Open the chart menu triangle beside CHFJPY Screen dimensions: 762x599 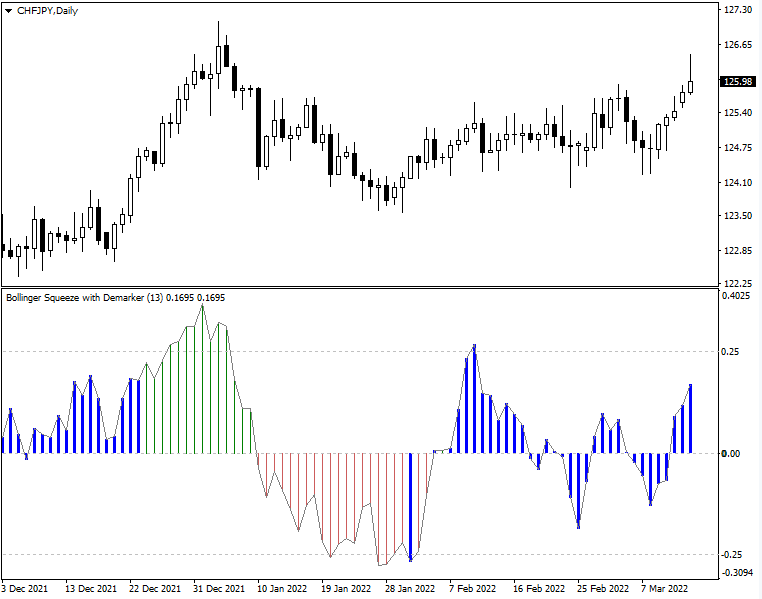point(8,11)
